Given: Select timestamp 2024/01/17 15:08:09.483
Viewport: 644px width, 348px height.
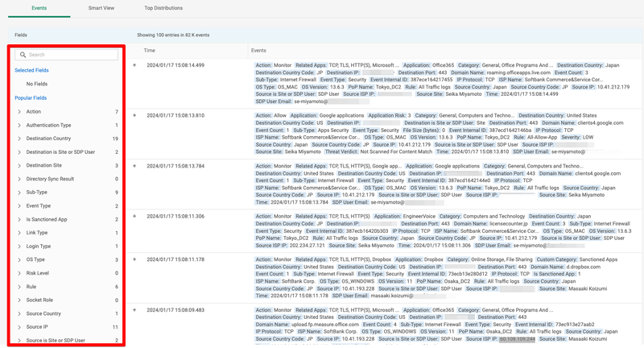Looking at the screenshot, I should click(175, 310).
